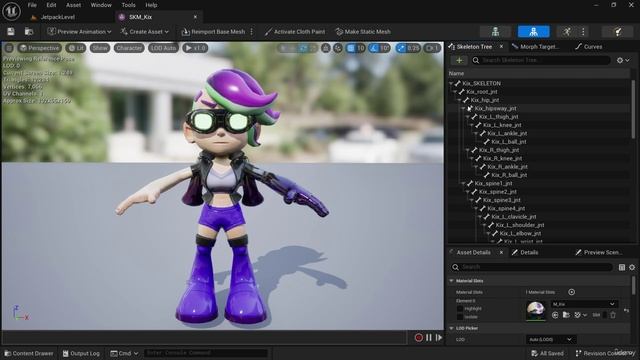Click the Character viewport menu button
This screenshot has width=640, height=360.
pos(129,48)
